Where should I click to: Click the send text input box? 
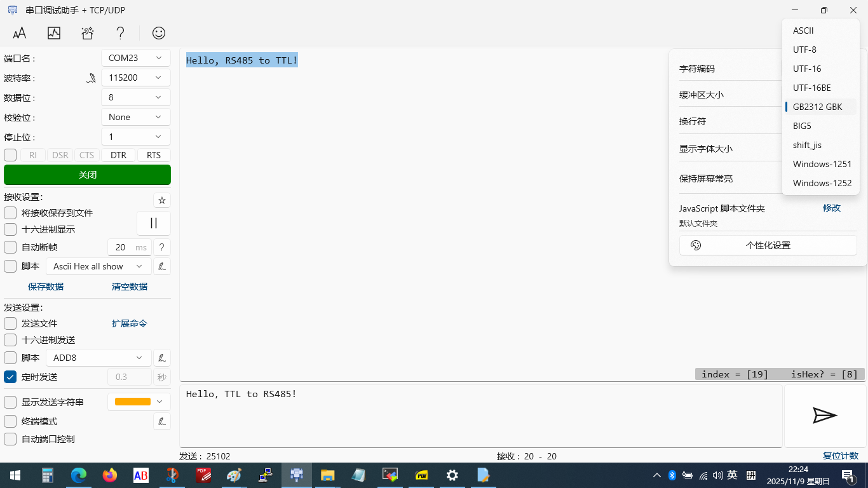(x=481, y=416)
